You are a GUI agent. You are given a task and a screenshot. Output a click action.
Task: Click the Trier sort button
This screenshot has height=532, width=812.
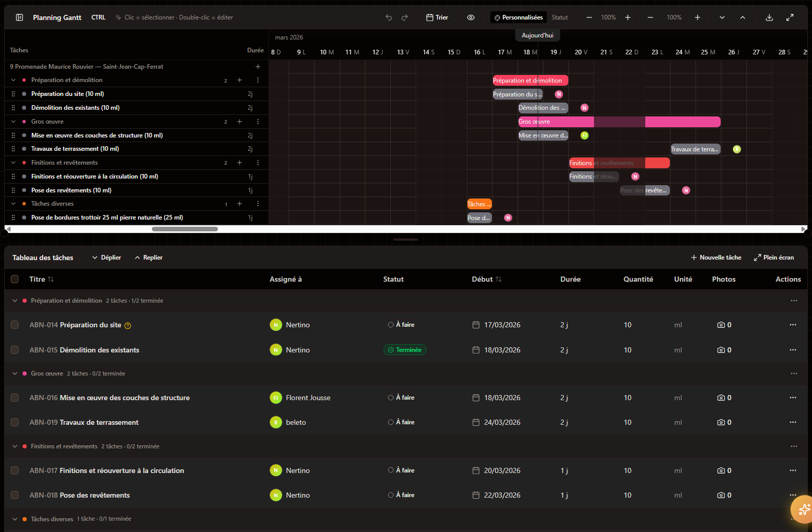[x=437, y=17]
